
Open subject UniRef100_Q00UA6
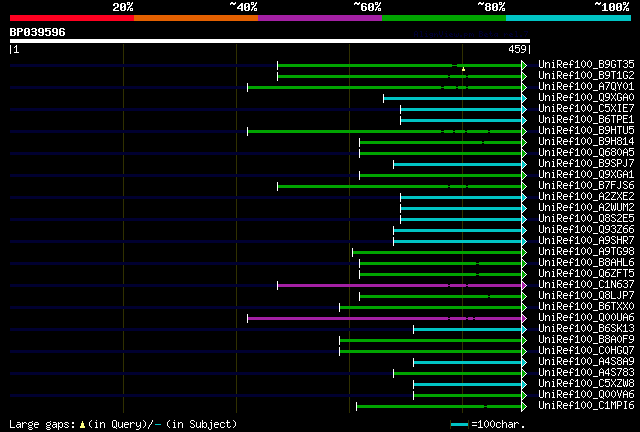586,318
